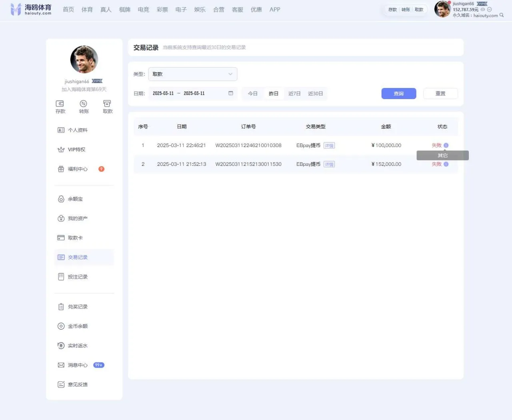512x420 pixels.
Task: Open the 类型 transaction type dropdown
Action: [x=193, y=74]
